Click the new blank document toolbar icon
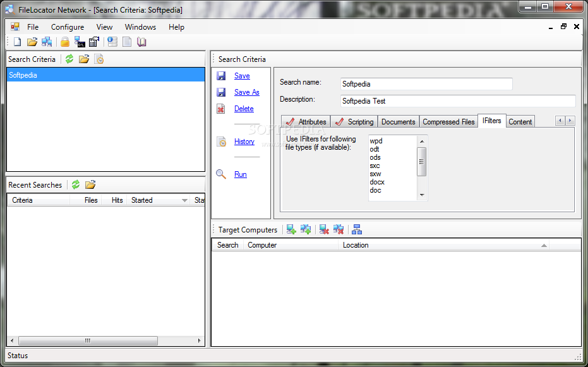Image resolution: width=588 pixels, height=367 pixels. click(x=17, y=42)
